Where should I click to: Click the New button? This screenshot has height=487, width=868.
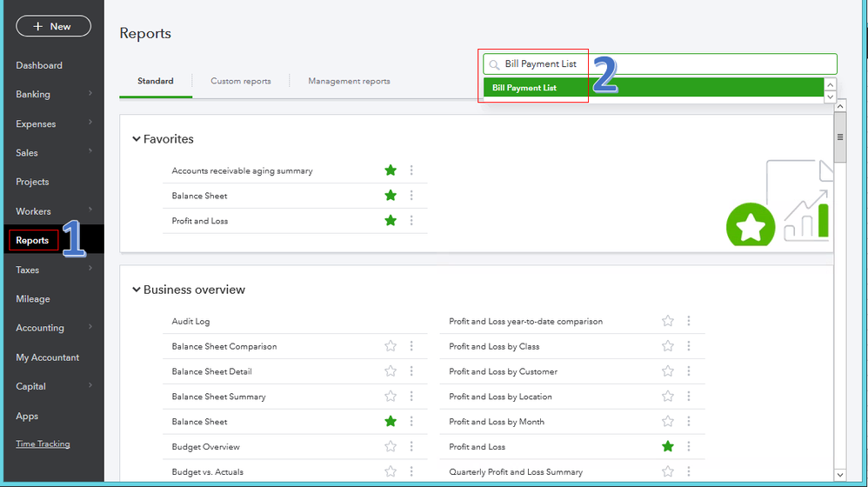53,26
